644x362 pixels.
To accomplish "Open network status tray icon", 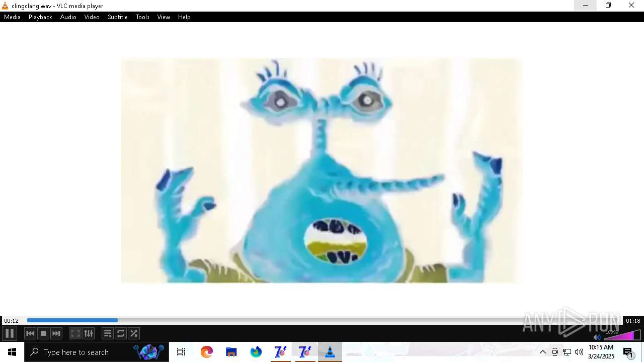I will click(x=567, y=352).
